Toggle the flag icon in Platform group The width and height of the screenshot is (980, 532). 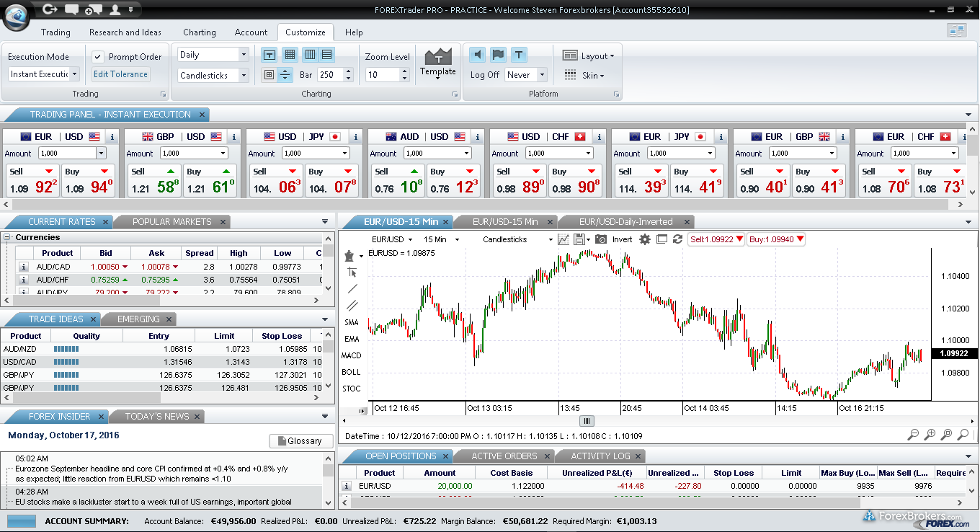(x=498, y=55)
